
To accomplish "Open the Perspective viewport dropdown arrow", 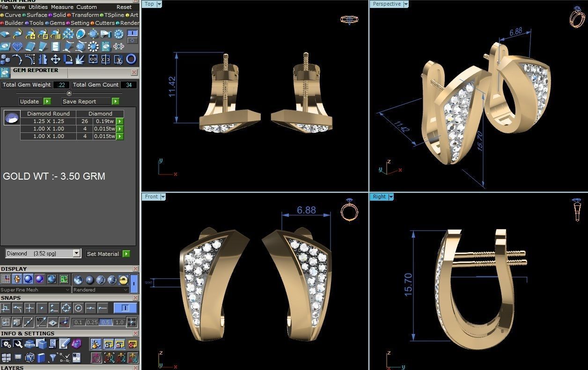I will tap(405, 4).
